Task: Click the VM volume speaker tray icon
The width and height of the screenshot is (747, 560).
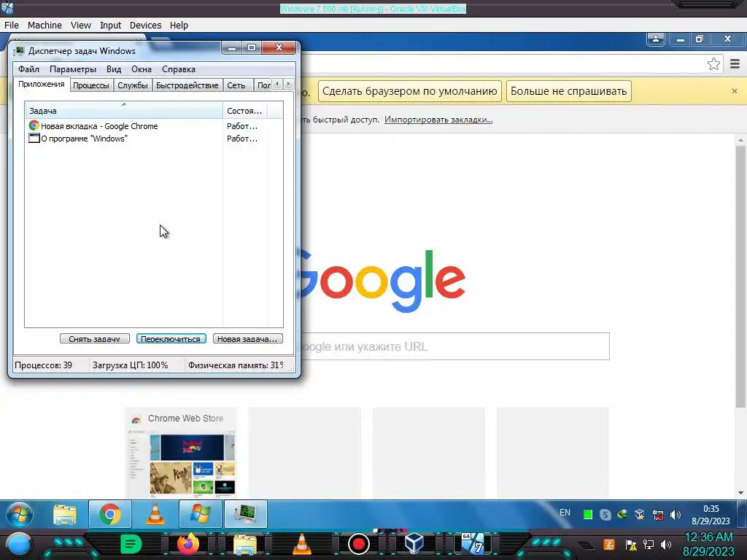Action: [675, 515]
